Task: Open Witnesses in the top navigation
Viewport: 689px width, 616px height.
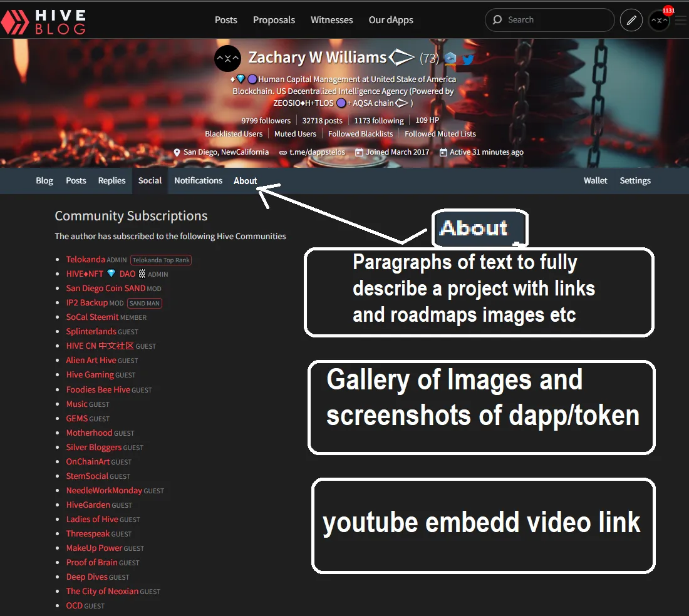Action: 332,20
